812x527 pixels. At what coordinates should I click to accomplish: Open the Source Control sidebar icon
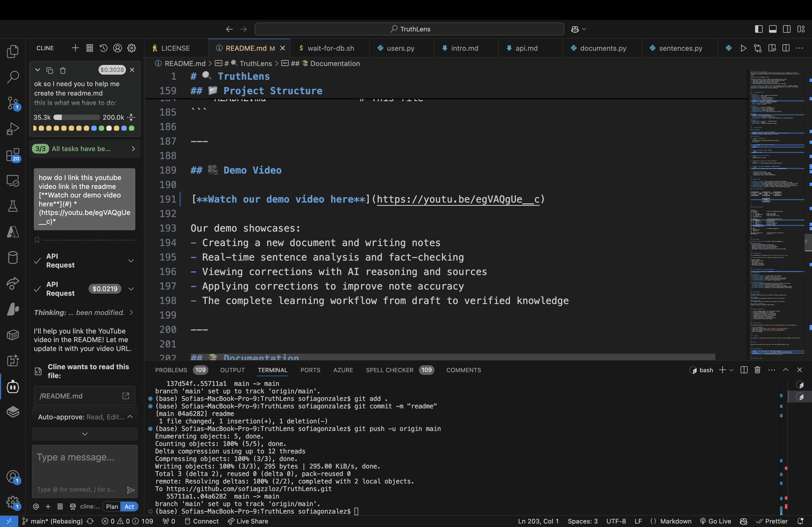[x=13, y=102]
